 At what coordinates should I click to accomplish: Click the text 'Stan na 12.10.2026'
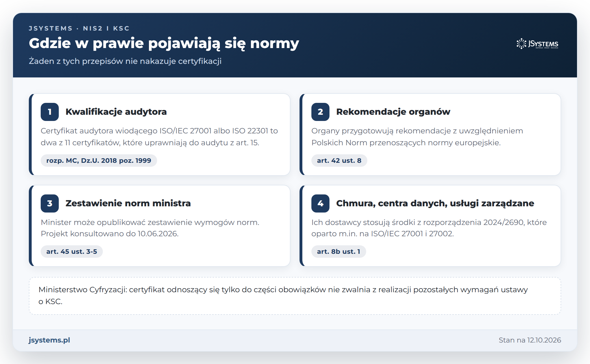(530, 340)
